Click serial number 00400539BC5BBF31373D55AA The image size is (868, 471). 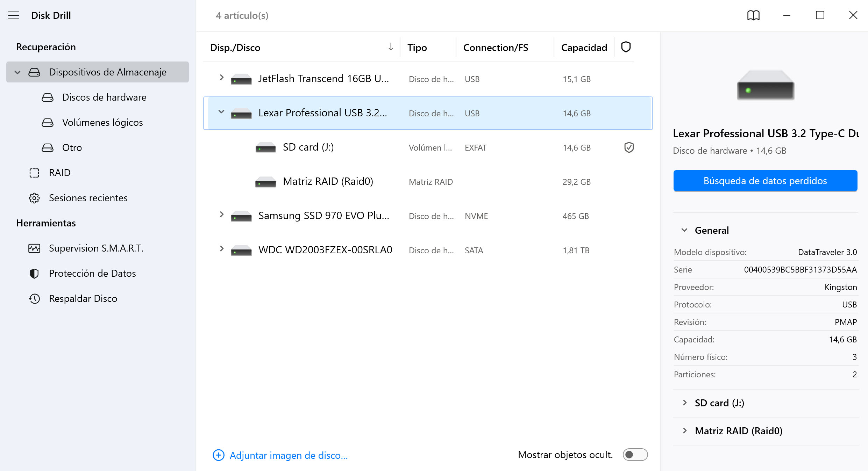click(800, 269)
